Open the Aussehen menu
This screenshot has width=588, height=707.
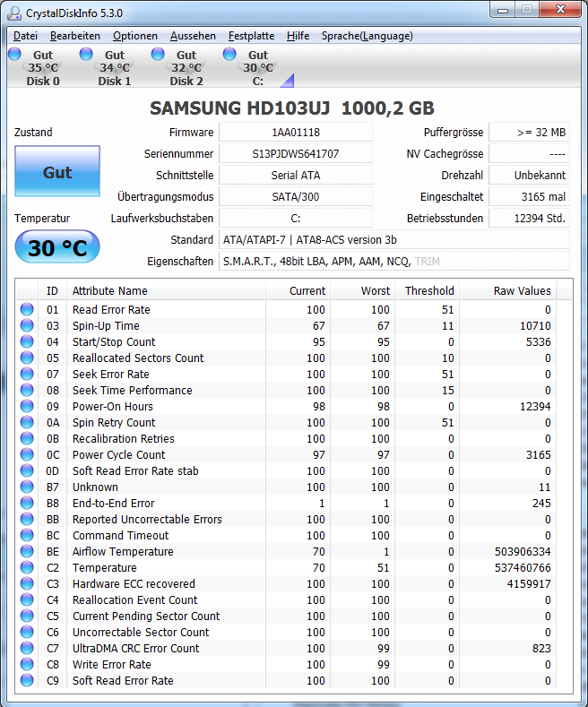tap(193, 36)
